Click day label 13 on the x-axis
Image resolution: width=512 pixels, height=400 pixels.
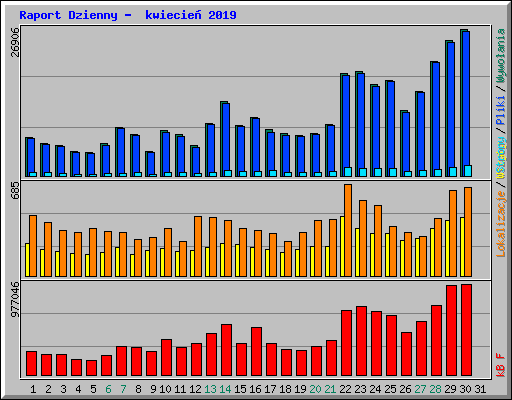point(210,389)
